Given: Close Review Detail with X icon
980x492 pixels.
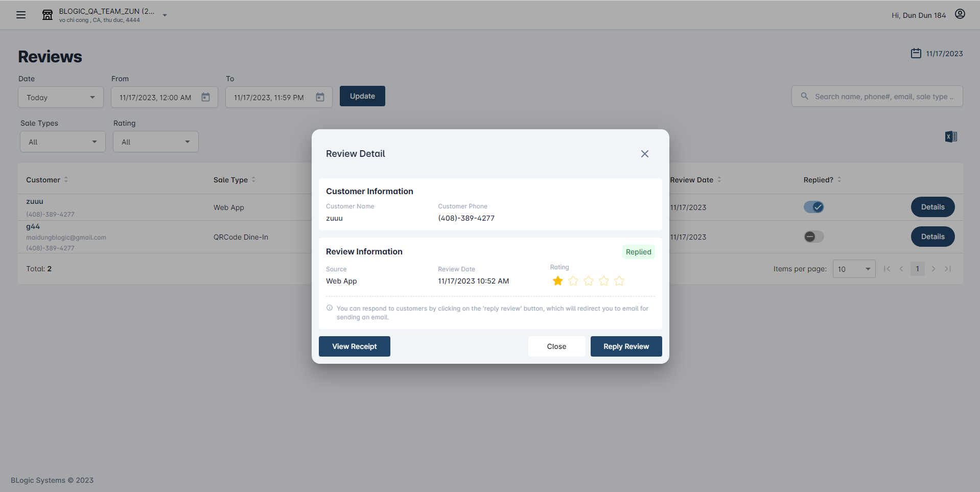Looking at the screenshot, I should point(644,154).
